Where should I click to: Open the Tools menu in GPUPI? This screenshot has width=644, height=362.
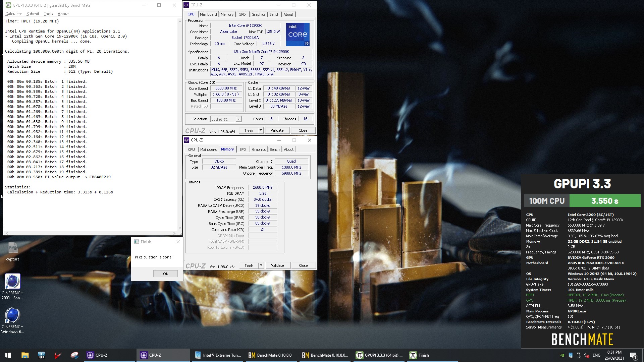pos(48,14)
